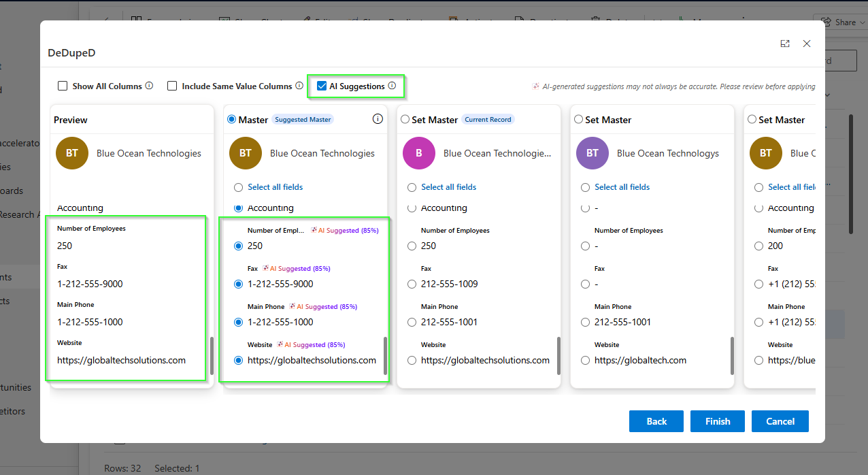Screen dimensions: 868x475
Task: Set the Current Record as master
Action: click(x=405, y=119)
